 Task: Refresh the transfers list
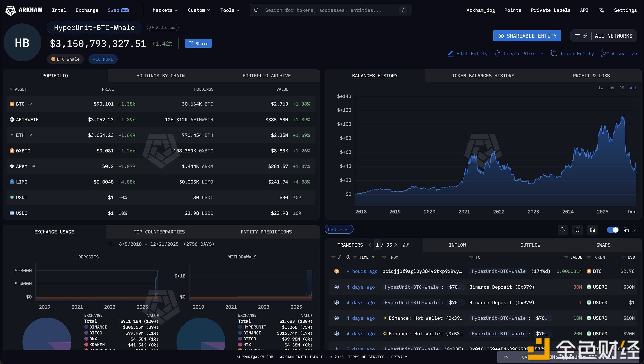point(406,245)
